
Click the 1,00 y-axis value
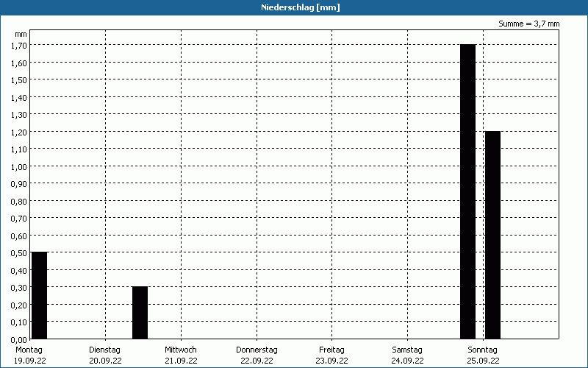click(x=19, y=167)
